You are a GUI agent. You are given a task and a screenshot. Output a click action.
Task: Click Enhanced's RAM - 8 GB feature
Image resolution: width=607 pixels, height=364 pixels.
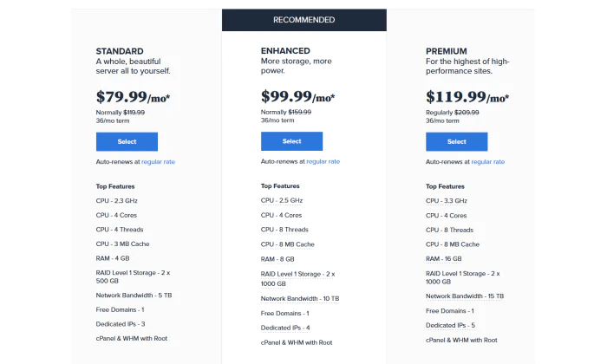277,259
